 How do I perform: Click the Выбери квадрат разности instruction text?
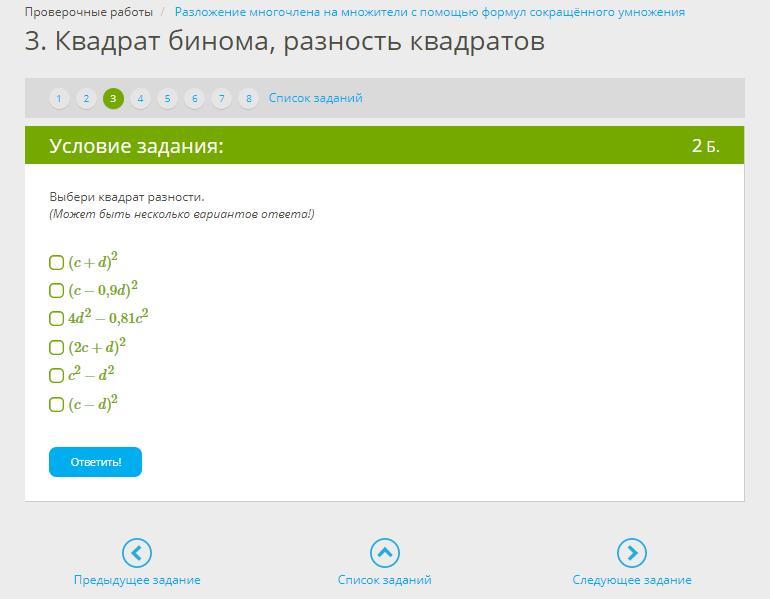tap(127, 197)
